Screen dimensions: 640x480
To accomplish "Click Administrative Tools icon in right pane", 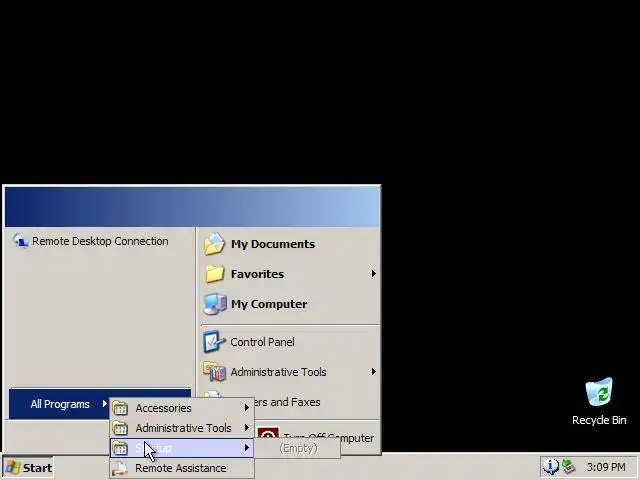I will [215, 371].
